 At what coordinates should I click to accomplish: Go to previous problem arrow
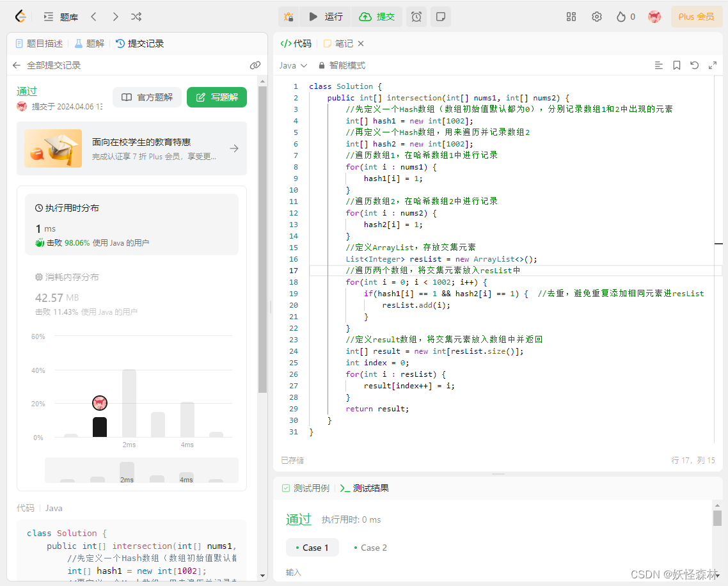point(94,17)
